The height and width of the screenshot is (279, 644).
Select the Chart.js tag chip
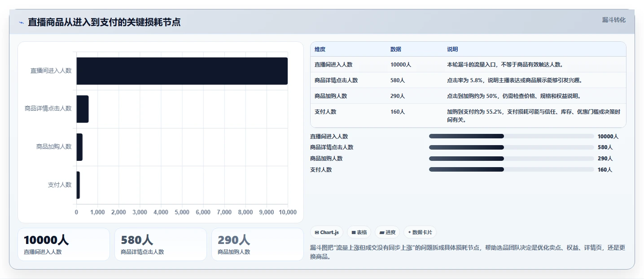pos(327,232)
